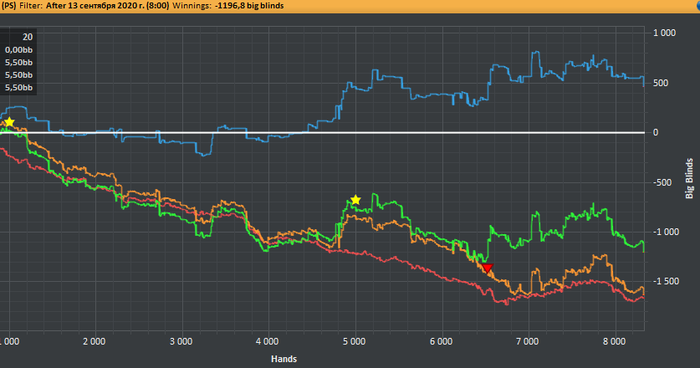Click the '6 000' label on the Hands axis

pos(441,342)
